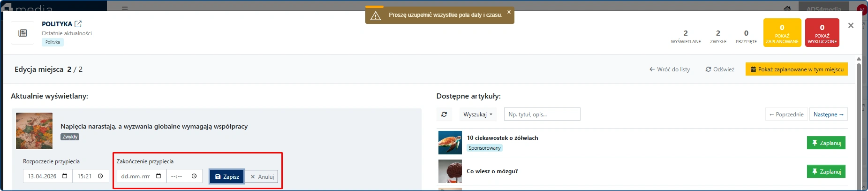Click Zaplanuj for the turtles article
Viewport: 868px width, 191px height.
point(826,143)
